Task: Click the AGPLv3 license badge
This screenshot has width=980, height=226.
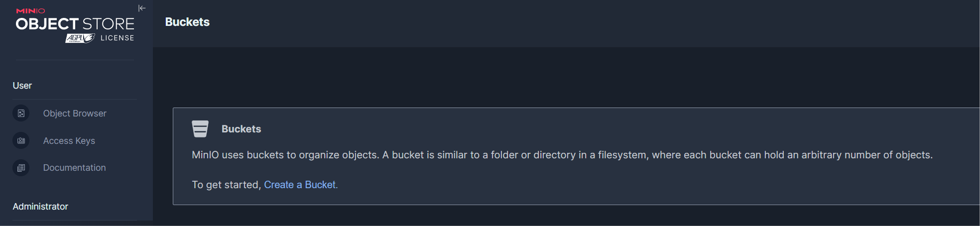Action: pos(80,38)
